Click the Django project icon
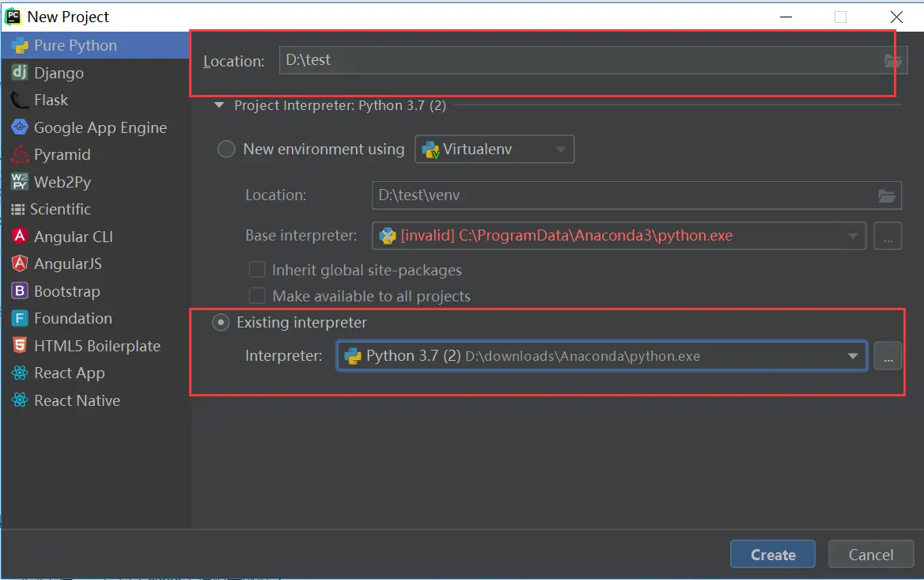Viewport: 924px width, 580px height. pyautogui.click(x=20, y=73)
